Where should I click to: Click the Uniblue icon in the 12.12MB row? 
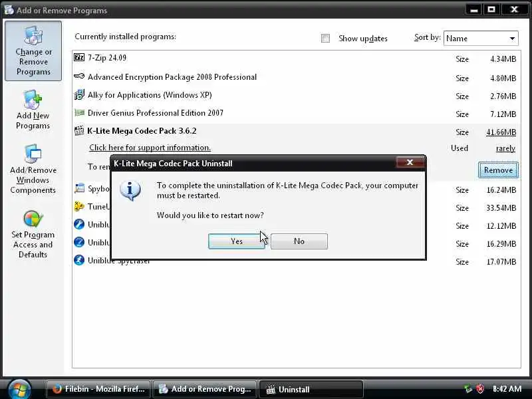click(79, 224)
